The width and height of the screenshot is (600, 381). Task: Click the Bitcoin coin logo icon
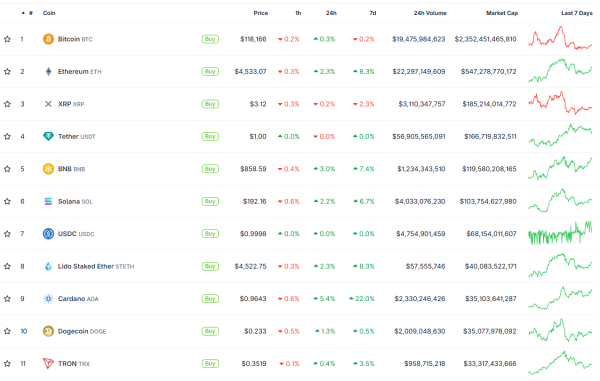48,39
